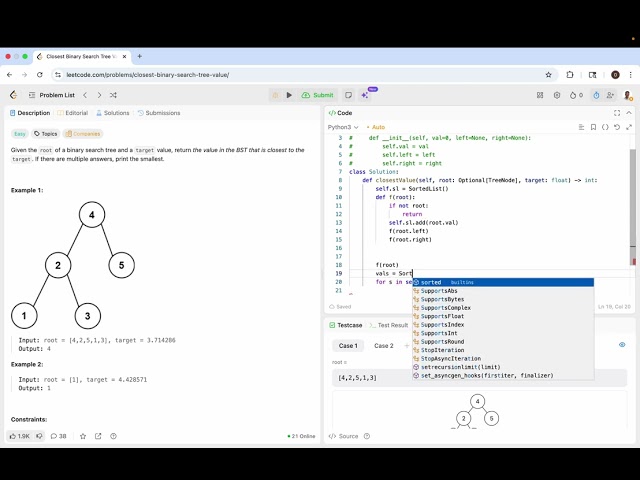640x480 pixels.
Task: Share the problem icon
Action: 98,436
